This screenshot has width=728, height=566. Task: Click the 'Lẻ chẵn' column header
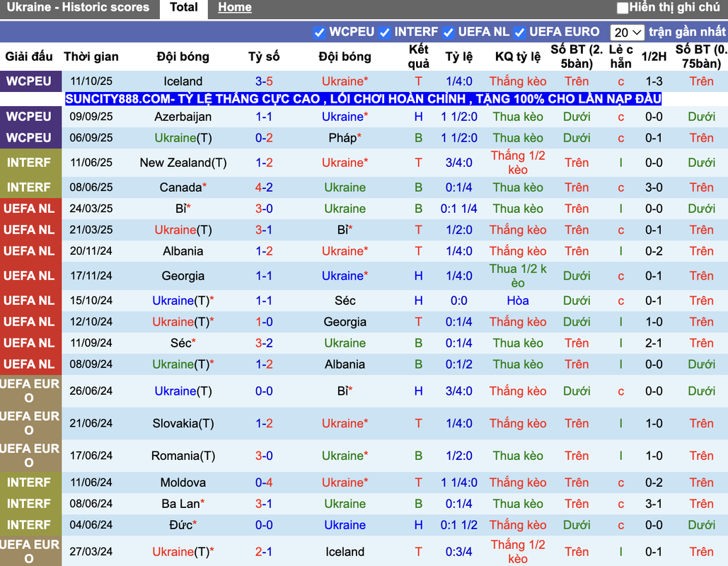coord(620,57)
